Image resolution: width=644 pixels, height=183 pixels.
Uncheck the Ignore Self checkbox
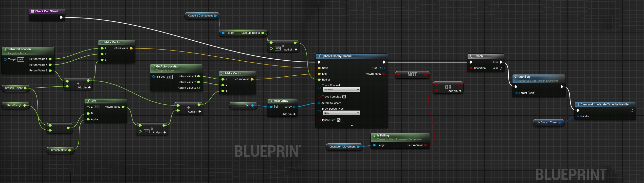pos(339,120)
